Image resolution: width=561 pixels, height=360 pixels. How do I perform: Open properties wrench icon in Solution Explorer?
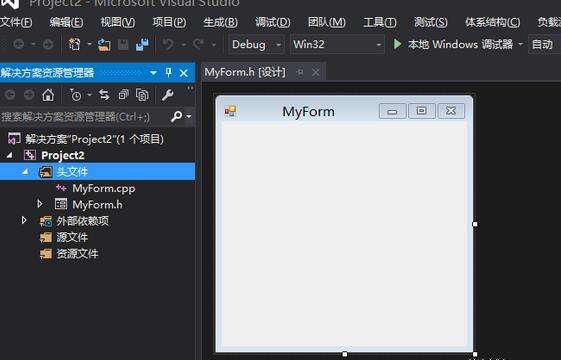click(x=167, y=95)
